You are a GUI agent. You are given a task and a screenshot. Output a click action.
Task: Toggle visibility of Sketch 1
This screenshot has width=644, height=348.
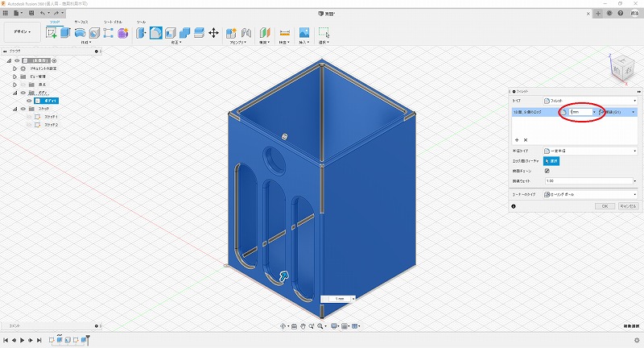coord(31,117)
